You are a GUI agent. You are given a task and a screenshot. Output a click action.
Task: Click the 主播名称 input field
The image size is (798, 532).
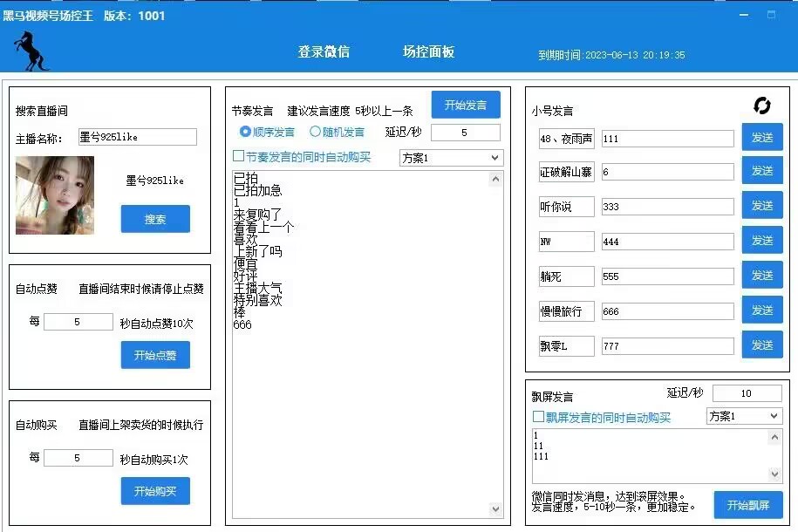(136, 137)
